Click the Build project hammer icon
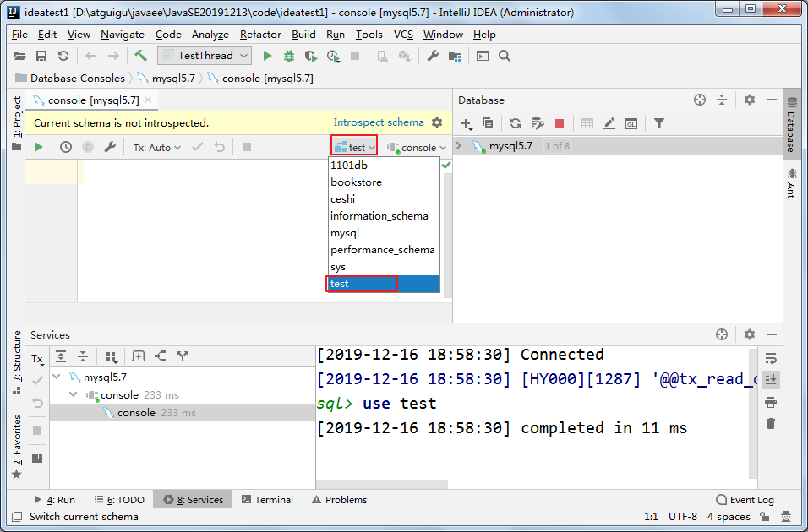 [140, 56]
